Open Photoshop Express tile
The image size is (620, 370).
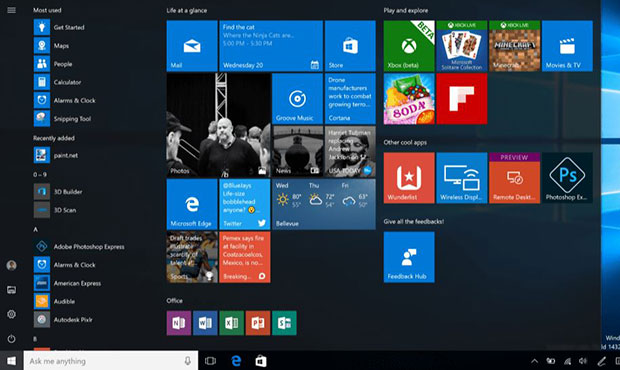coord(567,178)
